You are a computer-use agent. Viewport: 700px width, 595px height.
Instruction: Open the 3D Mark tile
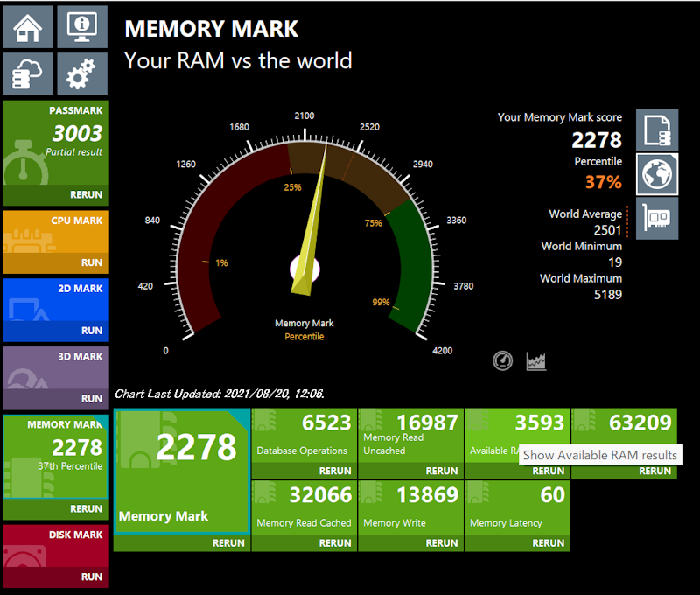[55, 367]
